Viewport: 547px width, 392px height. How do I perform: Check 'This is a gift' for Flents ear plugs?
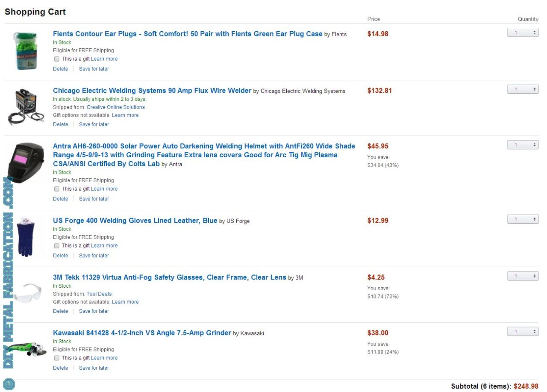tap(57, 59)
